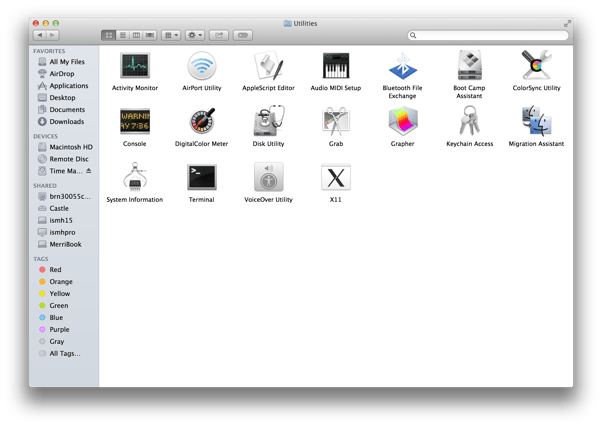The height and width of the screenshot is (427, 602).
Task: Select Boot Camp Assistant icon
Action: click(x=469, y=65)
